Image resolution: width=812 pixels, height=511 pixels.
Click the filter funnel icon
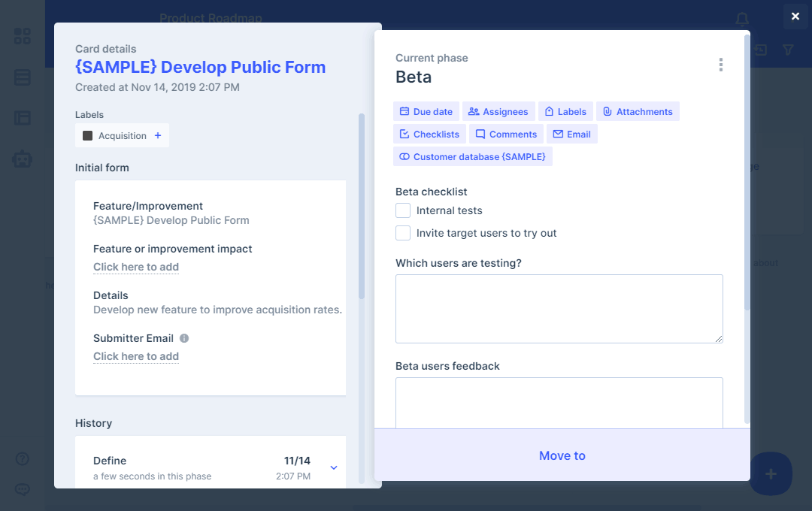[788, 50]
